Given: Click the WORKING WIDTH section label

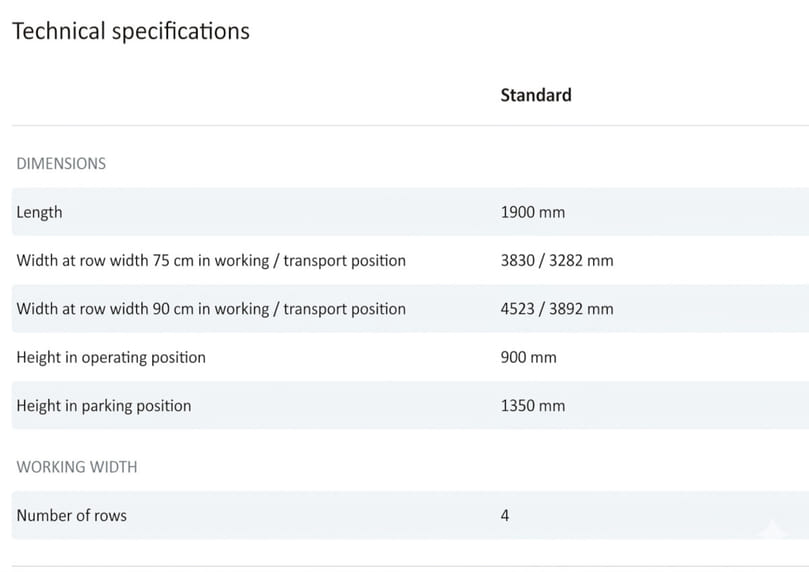Looking at the screenshot, I should coord(77,467).
